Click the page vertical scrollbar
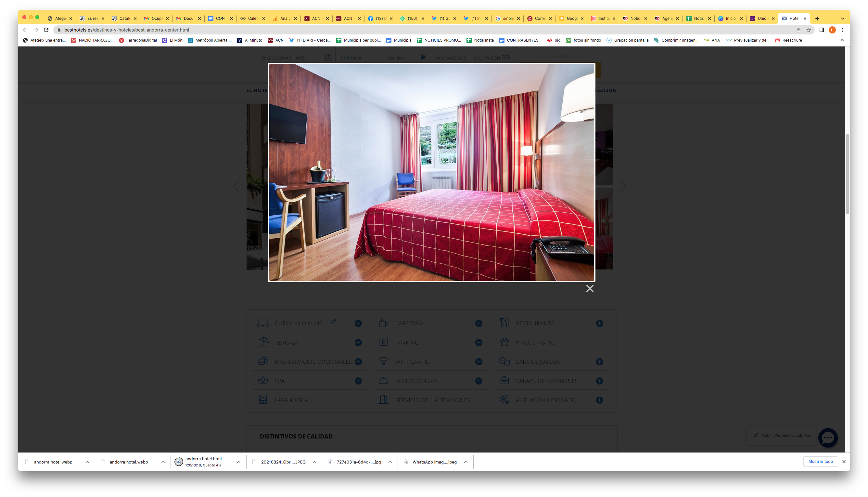Image resolution: width=868 pixels, height=497 pixels. pyautogui.click(x=847, y=174)
